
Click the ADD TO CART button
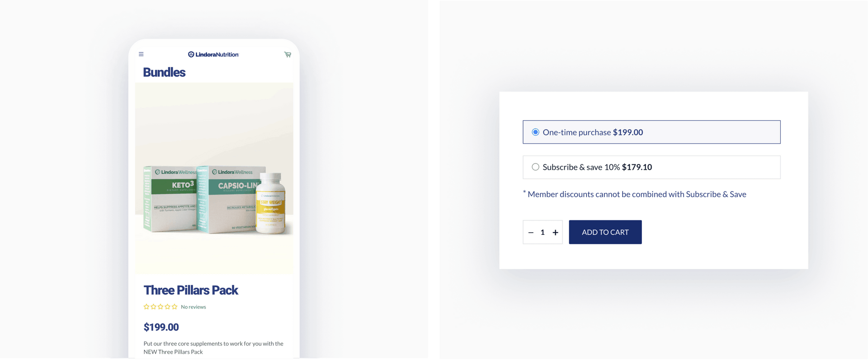[605, 232]
